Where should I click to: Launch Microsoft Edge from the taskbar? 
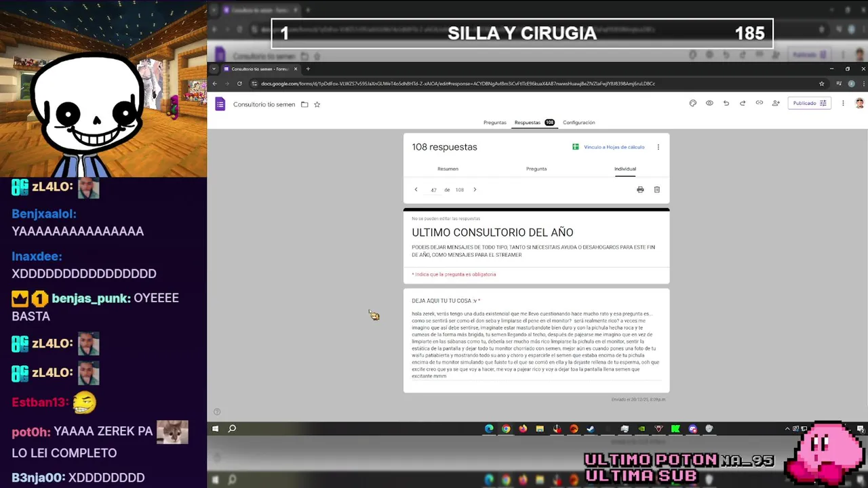click(x=489, y=428)
